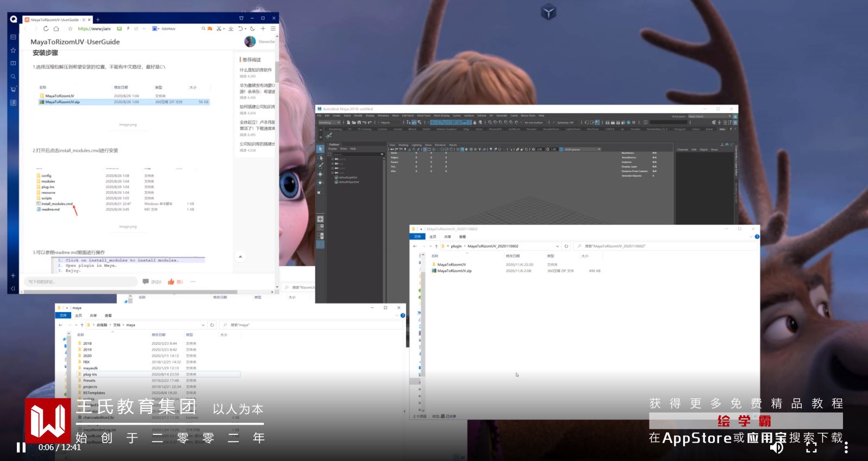Open the author avatar beside StevenSe
This screenshot has width=868, height=461.
click(250, 41)
